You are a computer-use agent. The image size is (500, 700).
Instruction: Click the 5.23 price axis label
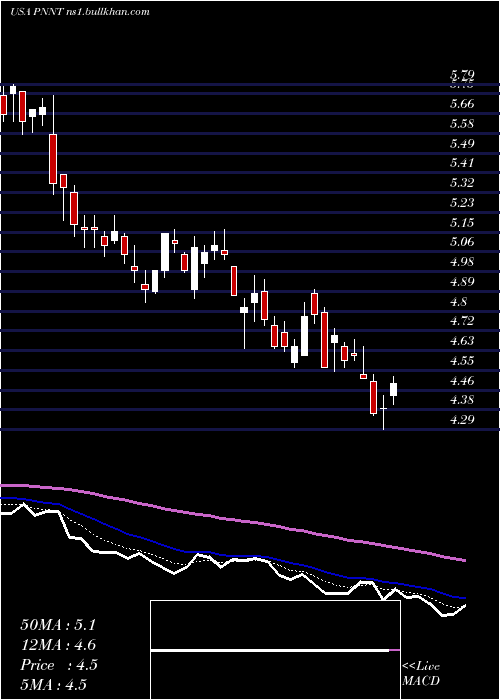(462, 203)
